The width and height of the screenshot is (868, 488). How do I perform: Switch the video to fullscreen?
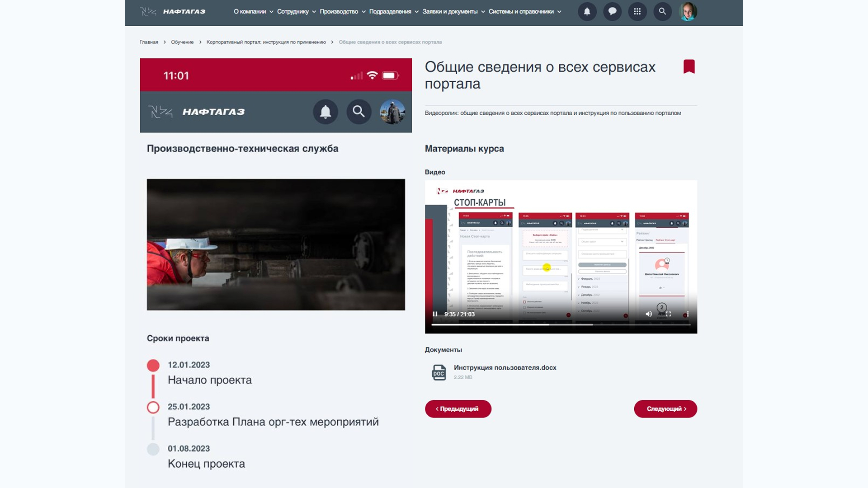pos(668,314)
